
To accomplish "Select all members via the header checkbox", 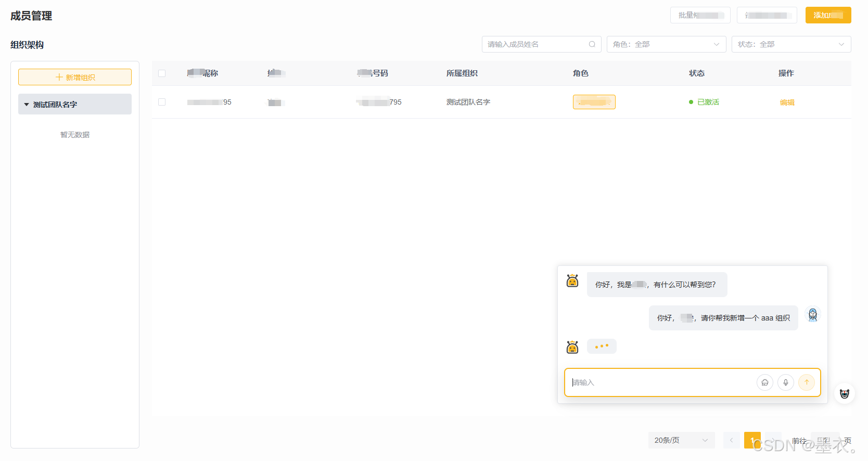I will tap(162, 73).
